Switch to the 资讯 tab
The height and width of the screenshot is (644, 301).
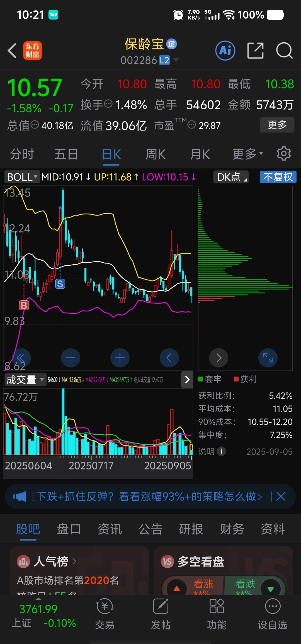[x=110, y=529]
